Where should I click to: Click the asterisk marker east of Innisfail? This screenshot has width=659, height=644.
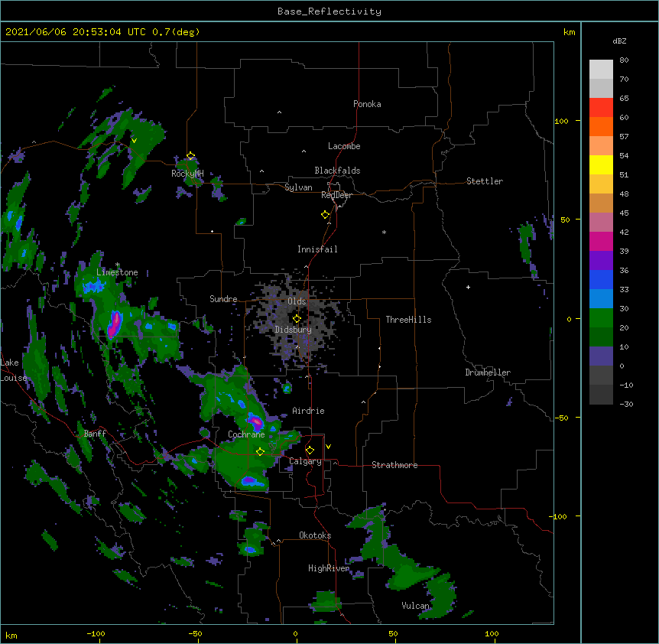[384, 232]
